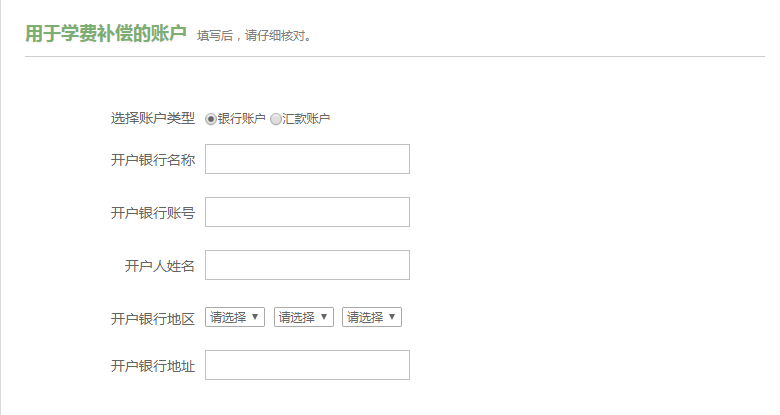Activate the 开户人姓名 input field
Viewport: 780px width, 415px height.
(307, 265)
